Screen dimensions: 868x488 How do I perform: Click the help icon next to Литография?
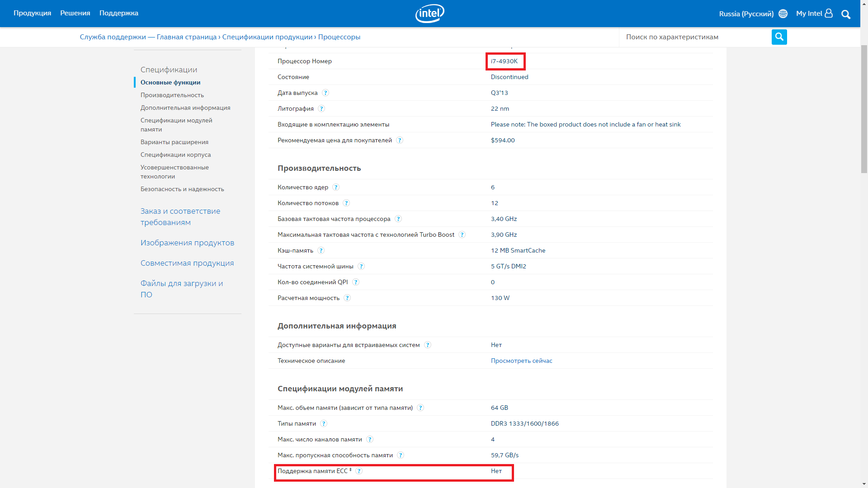point(321,108)
